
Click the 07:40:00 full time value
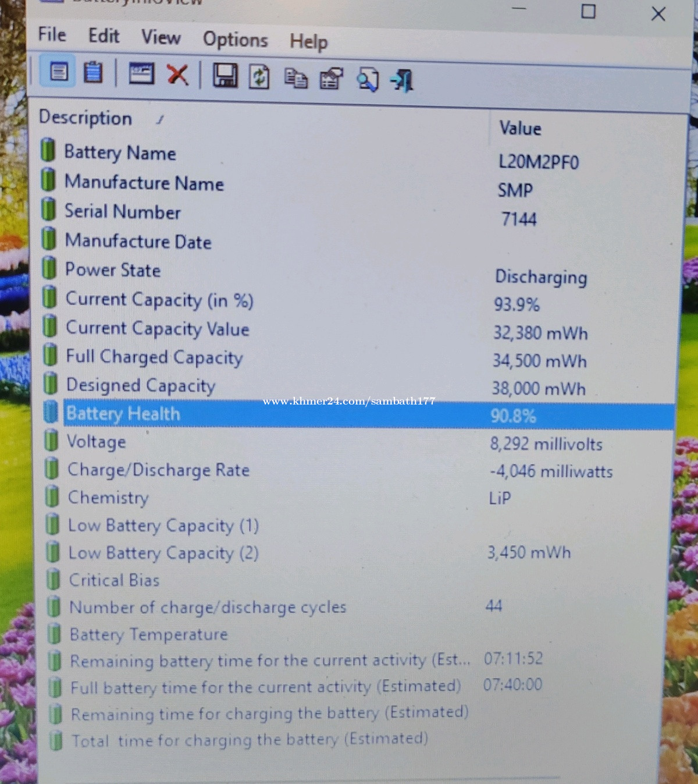coord(512,684)
